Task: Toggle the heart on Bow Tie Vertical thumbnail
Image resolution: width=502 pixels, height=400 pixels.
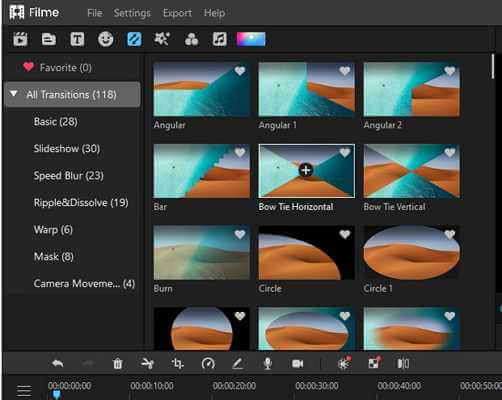Action: coord(450,152)
